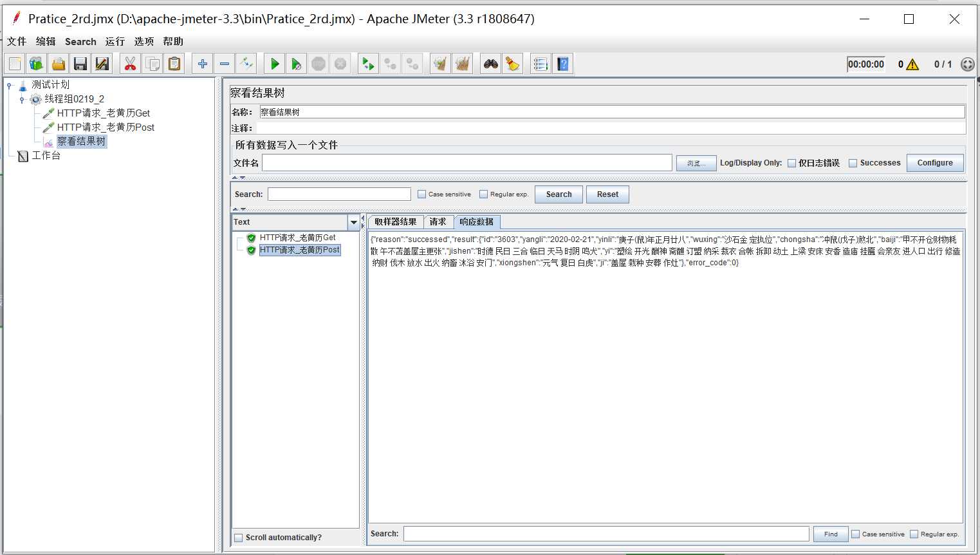Cut selection with the scissors icon
This screenshot has width=980, height=555.
[131, 64]
